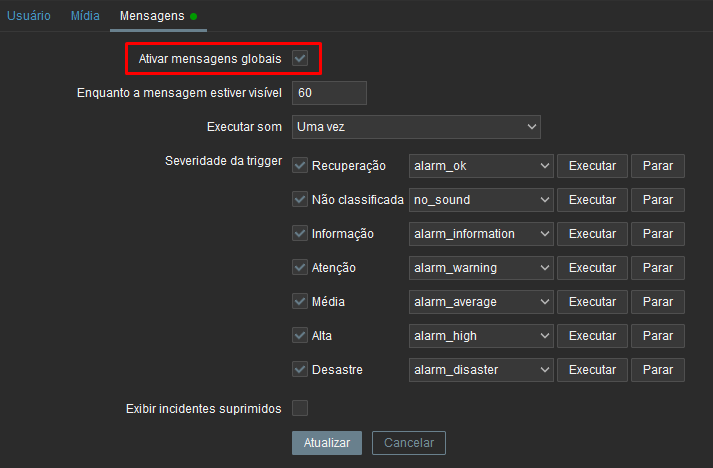
Task: Play the Média sound with Executar
Action: [x=592, y=302]
